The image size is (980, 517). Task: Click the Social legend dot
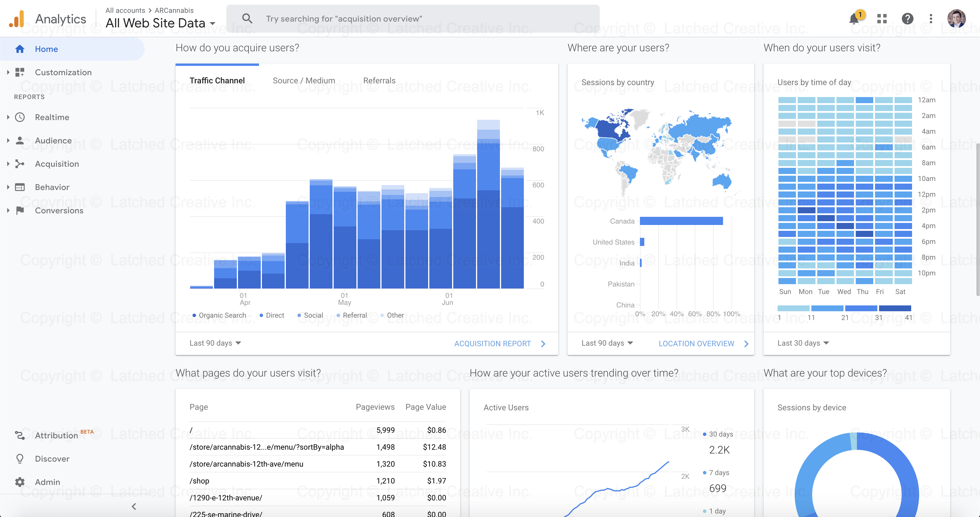[x=300, y=315]
